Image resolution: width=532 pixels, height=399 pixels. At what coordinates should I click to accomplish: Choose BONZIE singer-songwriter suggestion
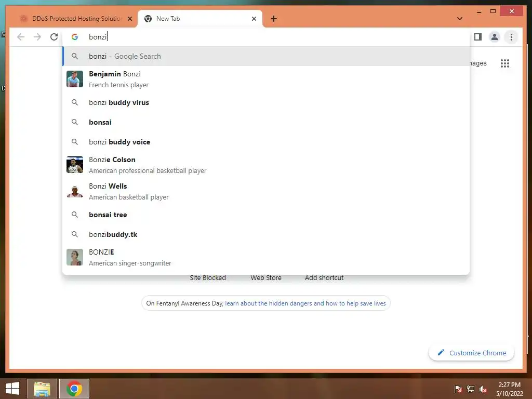[x=267, y=257]
